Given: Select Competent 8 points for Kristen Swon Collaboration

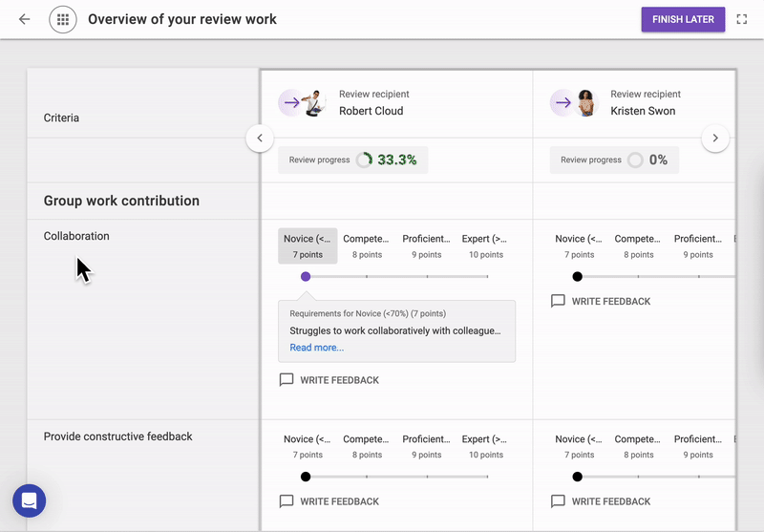Looking at the screenshot, I should pos(638,246).
